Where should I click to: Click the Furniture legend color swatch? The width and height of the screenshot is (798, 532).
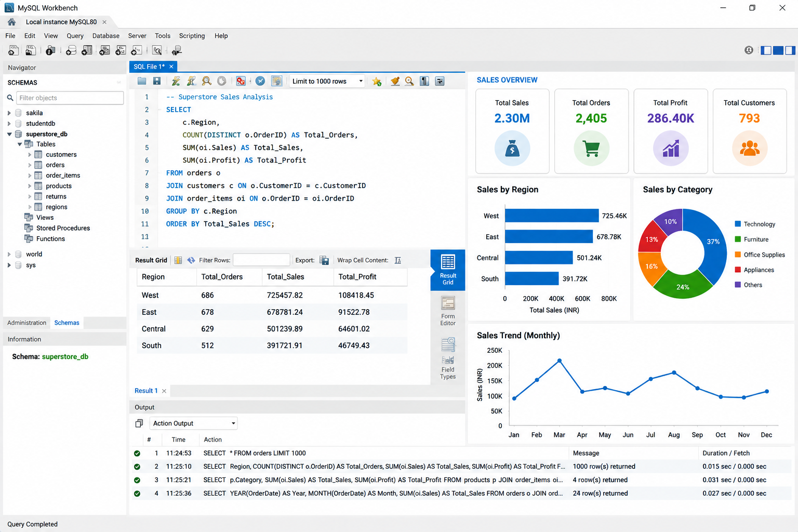738,239
